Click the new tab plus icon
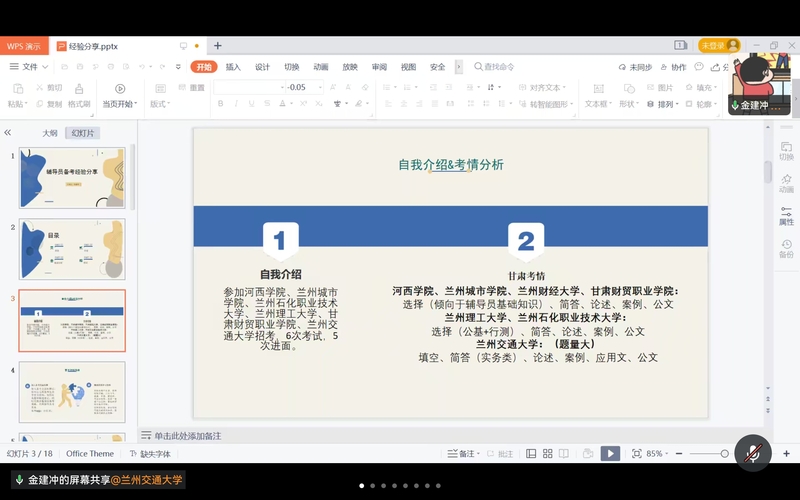 tap(218, 46)
